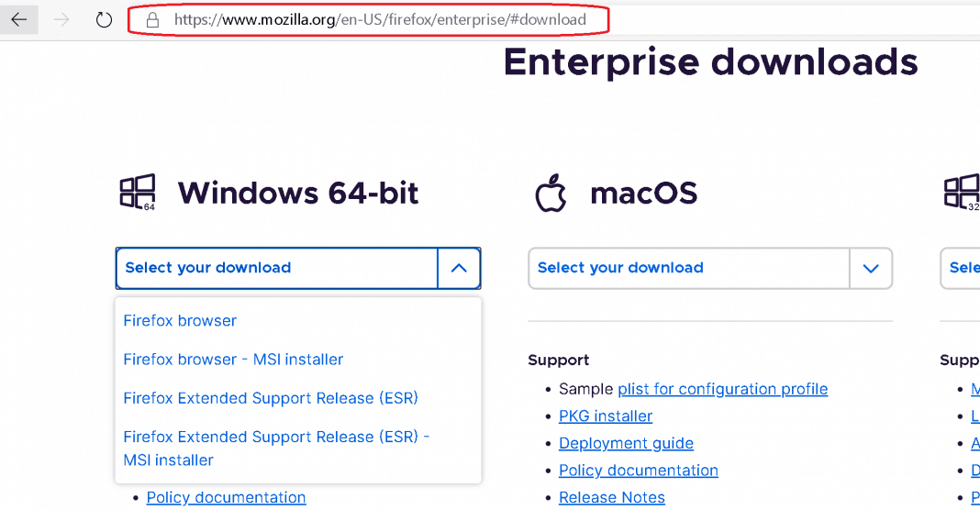Viewport: 980px width, 510px height.
Task: Open the PKG installer link
Action: pos(606,416)
